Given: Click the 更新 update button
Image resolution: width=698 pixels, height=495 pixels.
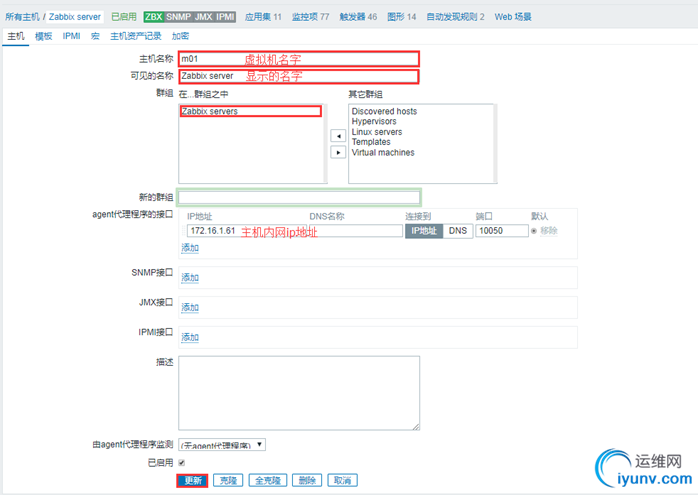Looking at the screenshot, I should tap(192, 480).
